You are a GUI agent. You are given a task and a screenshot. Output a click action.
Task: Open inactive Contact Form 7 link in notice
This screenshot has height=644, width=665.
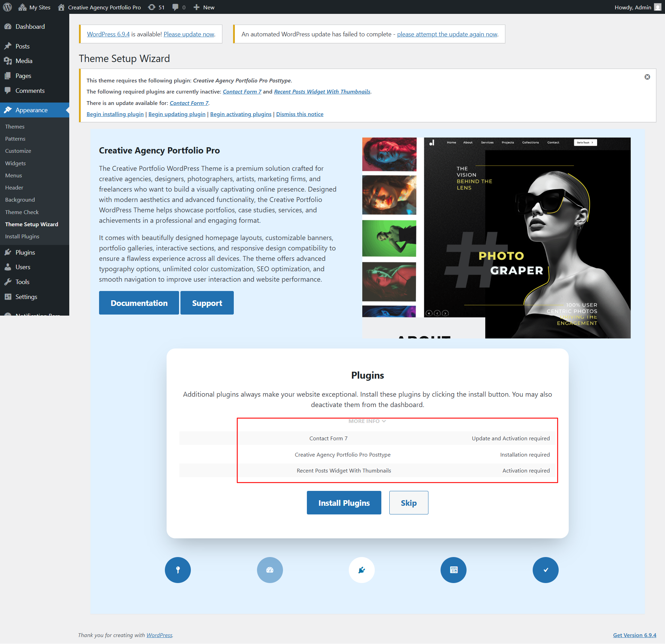pos(242,92)
